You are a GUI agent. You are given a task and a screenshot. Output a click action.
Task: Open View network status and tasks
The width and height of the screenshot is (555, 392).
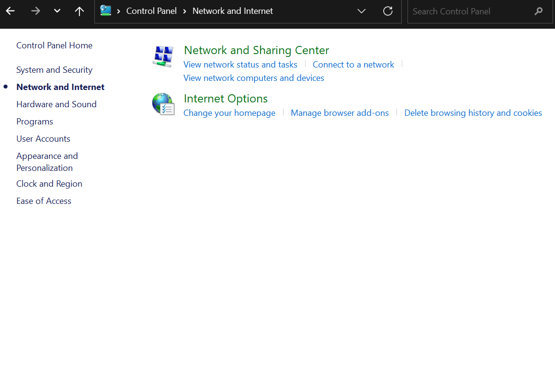[x=240, y=64]
